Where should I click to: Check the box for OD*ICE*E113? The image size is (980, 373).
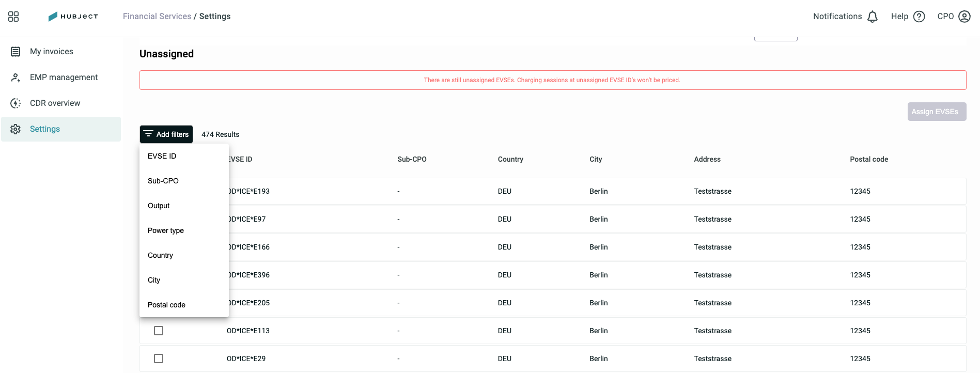(x=159, y=331)
